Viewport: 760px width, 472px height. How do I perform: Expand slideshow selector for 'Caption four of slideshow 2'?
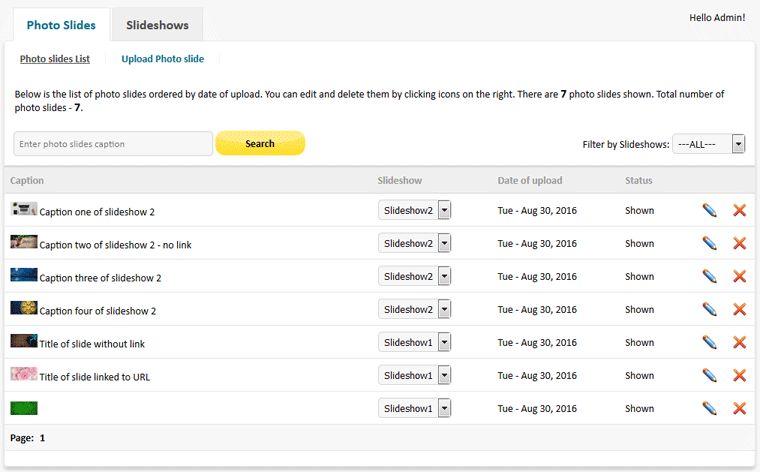click(415, 309)
